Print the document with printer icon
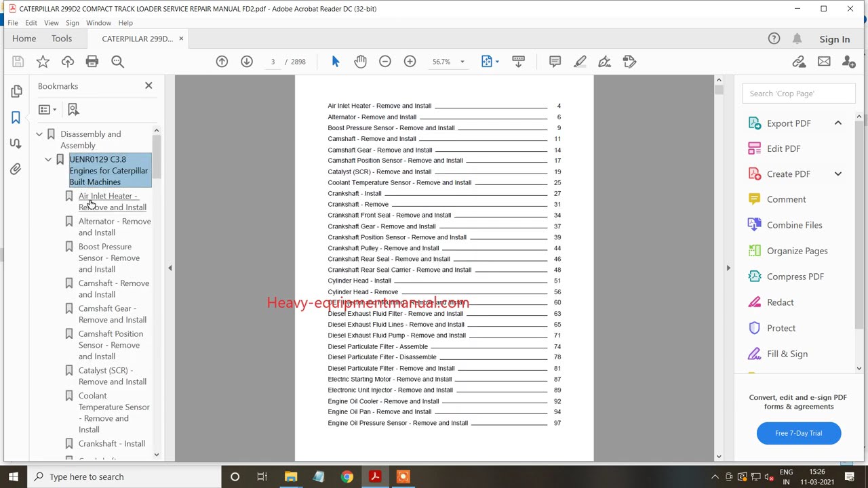The height and width of the screenshot is (488, 868). (92, 62)
